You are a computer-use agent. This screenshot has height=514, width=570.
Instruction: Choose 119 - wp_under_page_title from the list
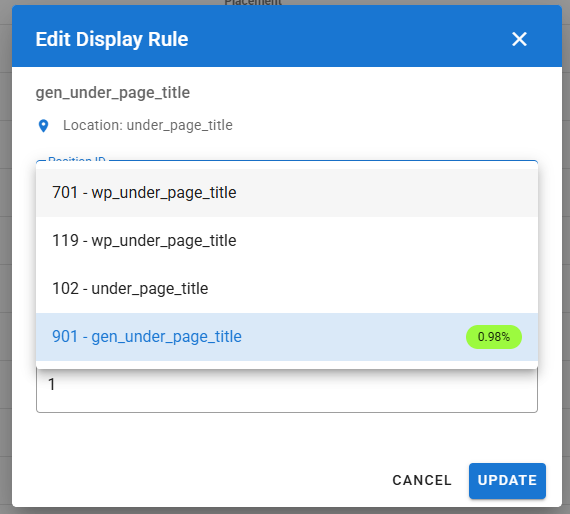[287, 241]
